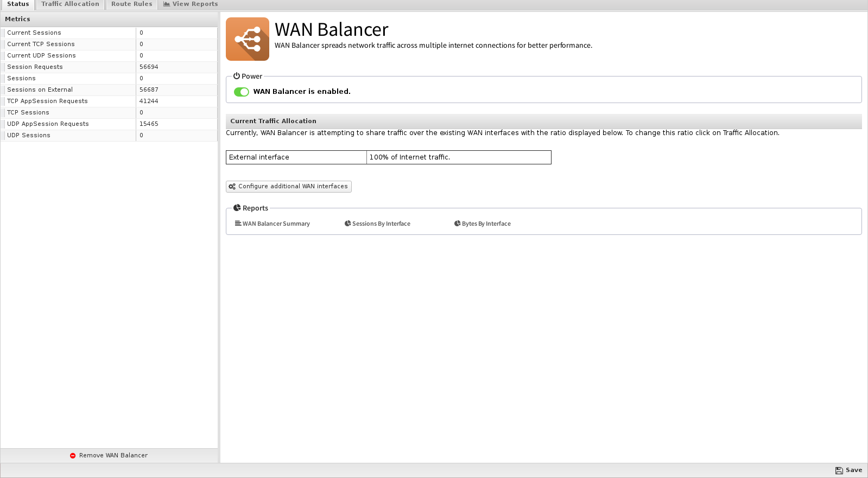868x478 pixels.
Task: Click the list icon beside WAN Balancer Summary
Action: [238, 223]
